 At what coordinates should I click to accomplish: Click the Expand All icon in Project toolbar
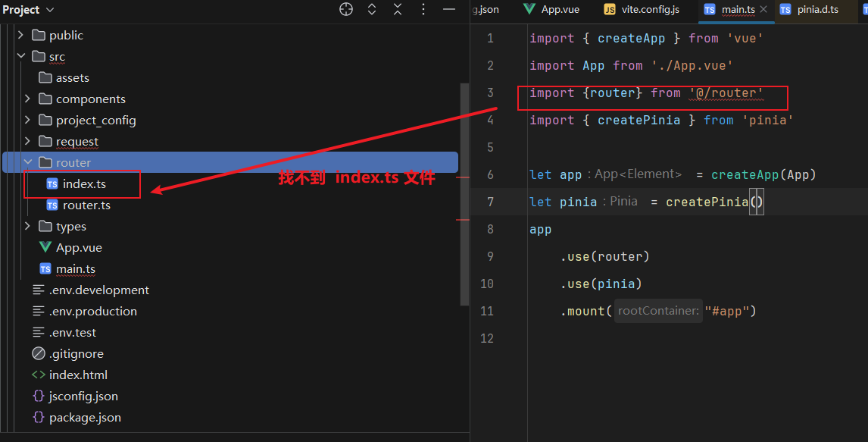pyautogui.click(x=372, y=9)
